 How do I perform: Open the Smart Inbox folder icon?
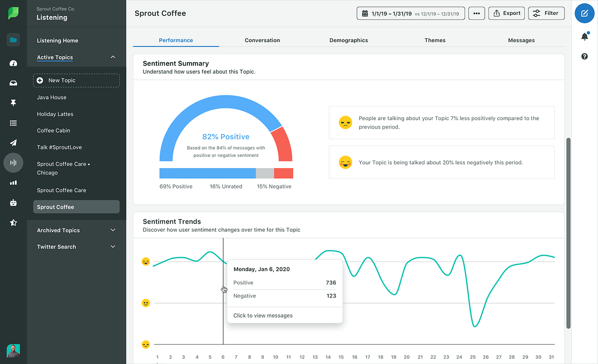[13, 39]
